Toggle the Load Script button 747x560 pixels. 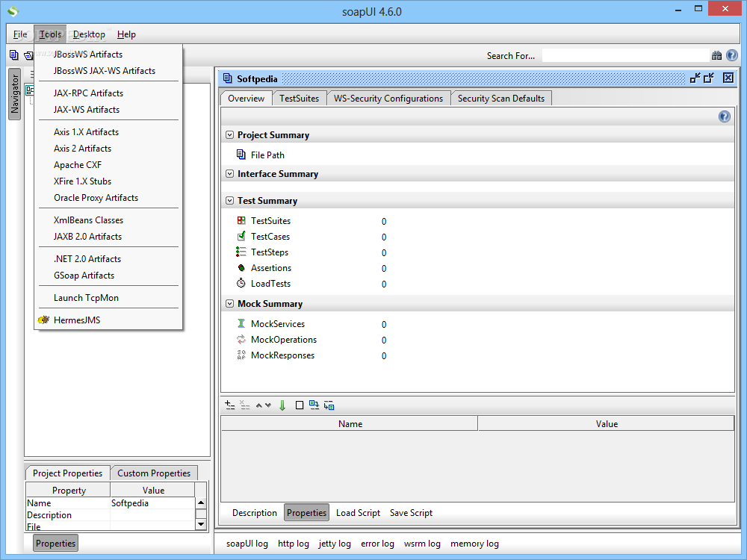pyautogui.click(x=359, y=512)
